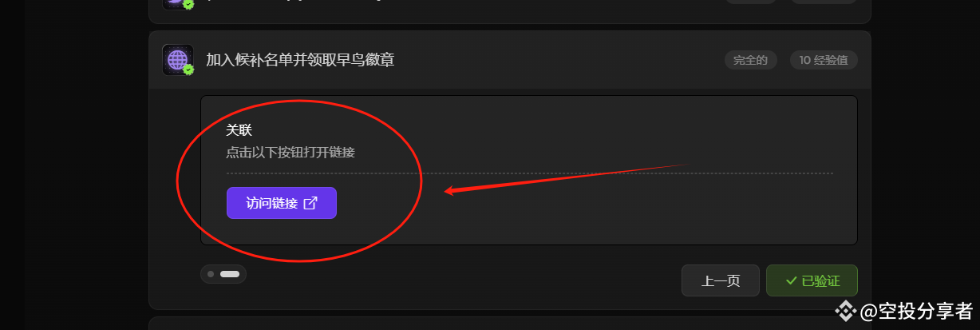
Task: Collapse the 加入候补名单并领取早鸟徽章 task header
Action: [509, 60]
